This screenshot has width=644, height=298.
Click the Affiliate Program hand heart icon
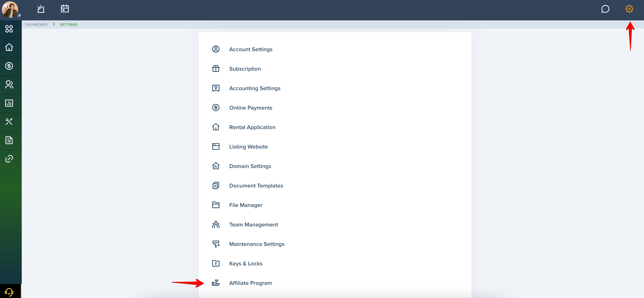[216, 283]
